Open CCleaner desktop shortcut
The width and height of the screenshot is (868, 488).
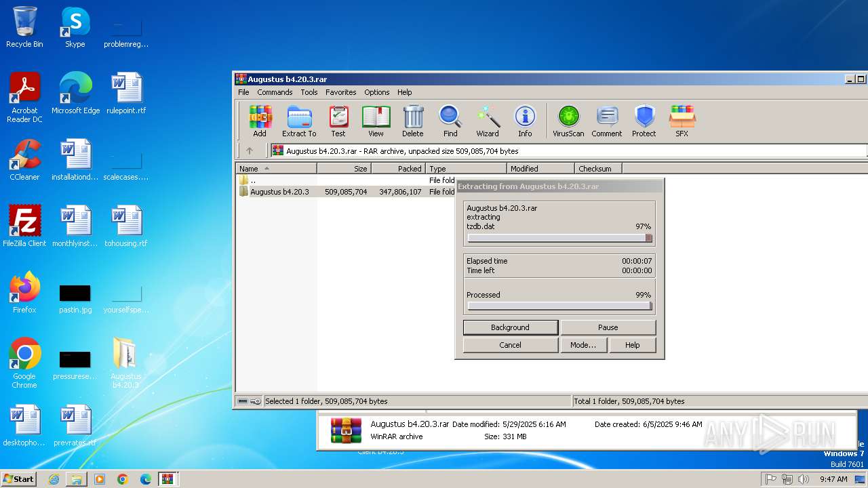pyautogui.click(x=24, y=160)
